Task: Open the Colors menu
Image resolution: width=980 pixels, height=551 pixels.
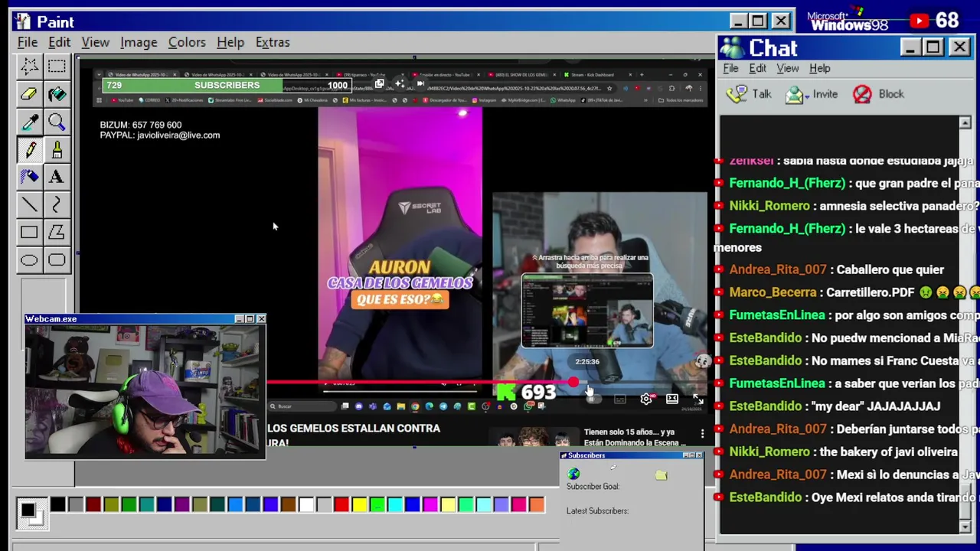Action: [187, 42]
